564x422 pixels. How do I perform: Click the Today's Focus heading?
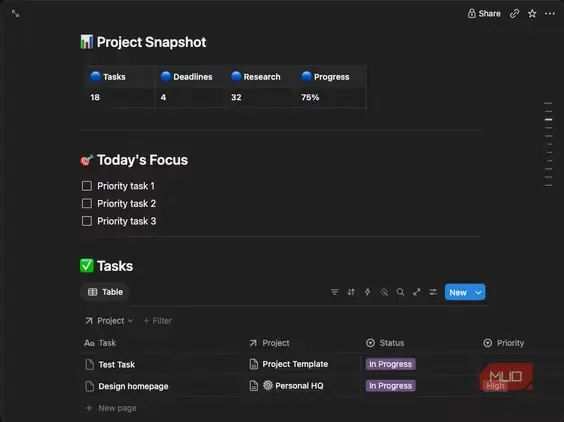pyautogui.click(x=142, y=160)
